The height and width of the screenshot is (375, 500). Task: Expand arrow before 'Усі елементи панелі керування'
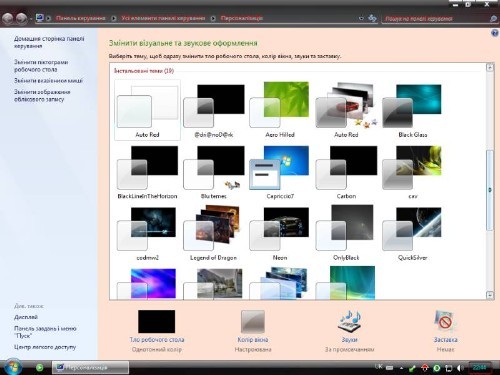pyautogui.click(x=114, y=18)
